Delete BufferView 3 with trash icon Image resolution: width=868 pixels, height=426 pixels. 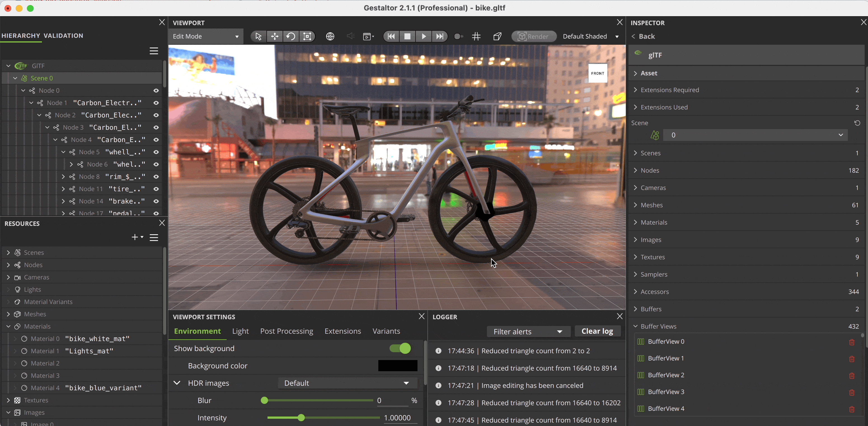click(x=852, y=392)
